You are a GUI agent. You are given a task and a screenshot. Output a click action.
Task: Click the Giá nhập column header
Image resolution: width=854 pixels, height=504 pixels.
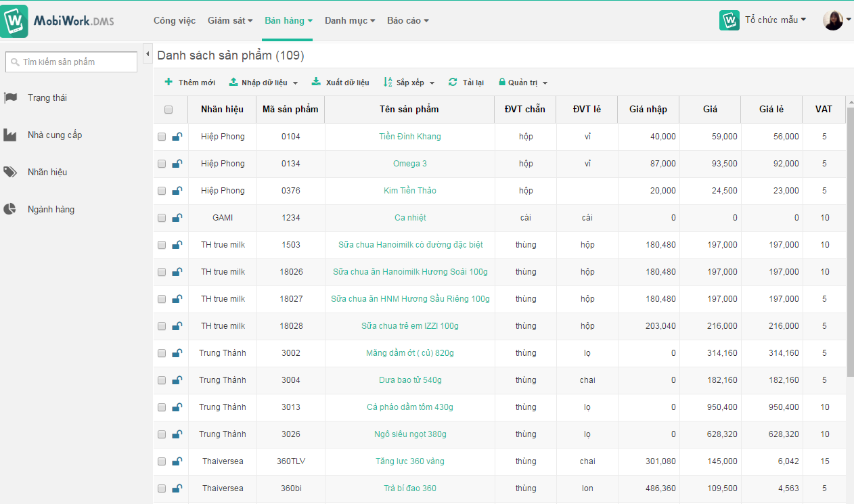[648, 110]
